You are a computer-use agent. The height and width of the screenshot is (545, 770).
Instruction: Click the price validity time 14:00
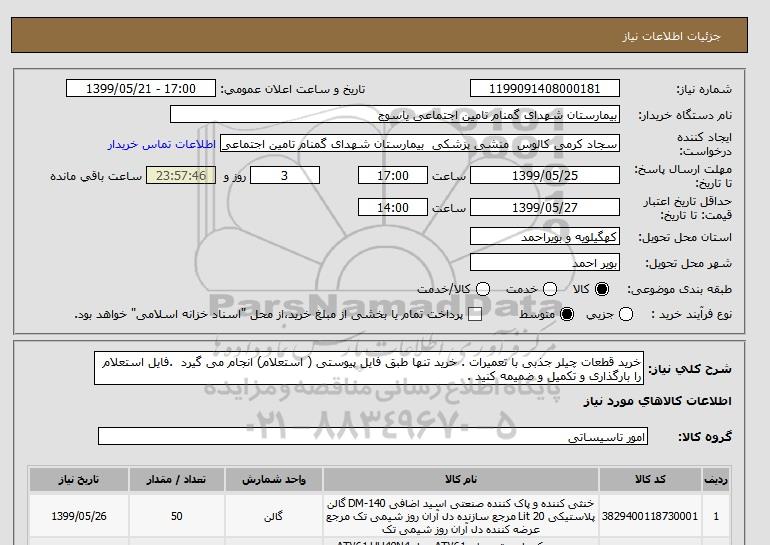coord(393,207)
